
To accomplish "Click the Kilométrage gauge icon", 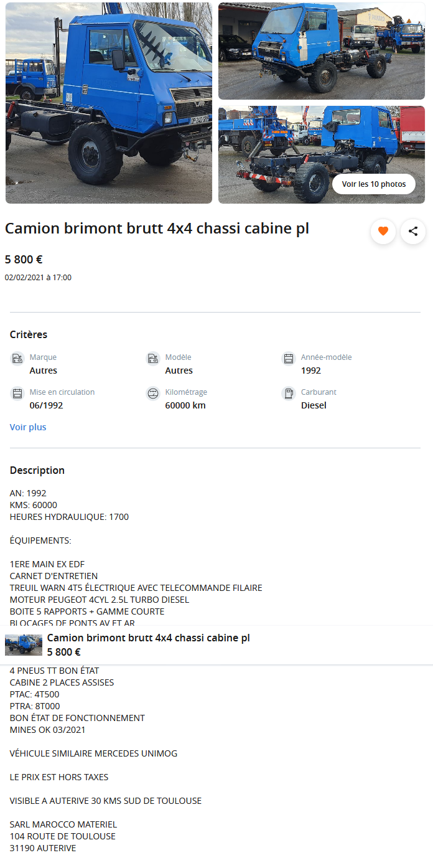I will coord(153,394).
